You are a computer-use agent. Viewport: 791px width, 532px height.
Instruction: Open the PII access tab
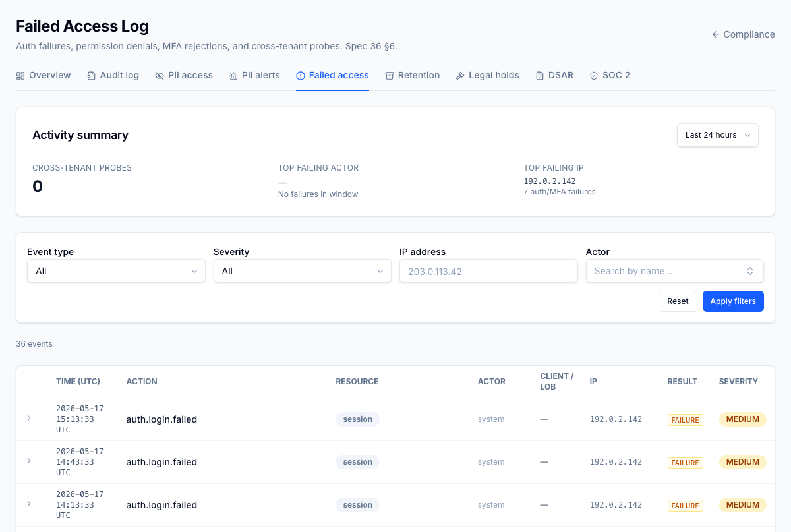[x=184, y=76]
